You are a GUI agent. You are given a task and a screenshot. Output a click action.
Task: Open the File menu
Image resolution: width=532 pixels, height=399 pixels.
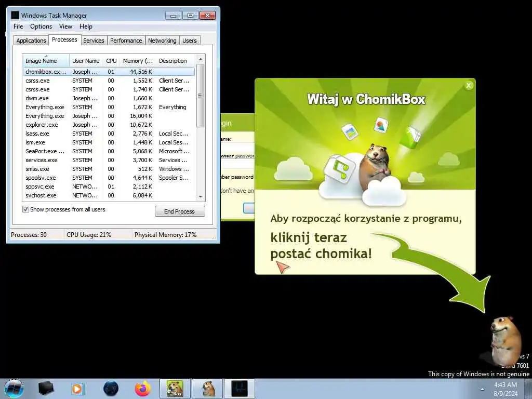[18, 26]
